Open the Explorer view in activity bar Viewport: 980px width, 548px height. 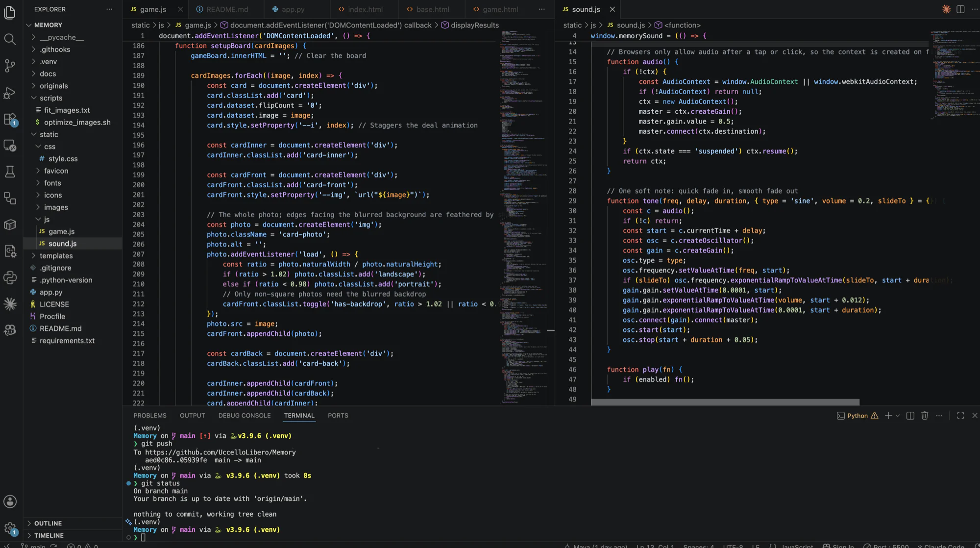[x=10, y=12]
